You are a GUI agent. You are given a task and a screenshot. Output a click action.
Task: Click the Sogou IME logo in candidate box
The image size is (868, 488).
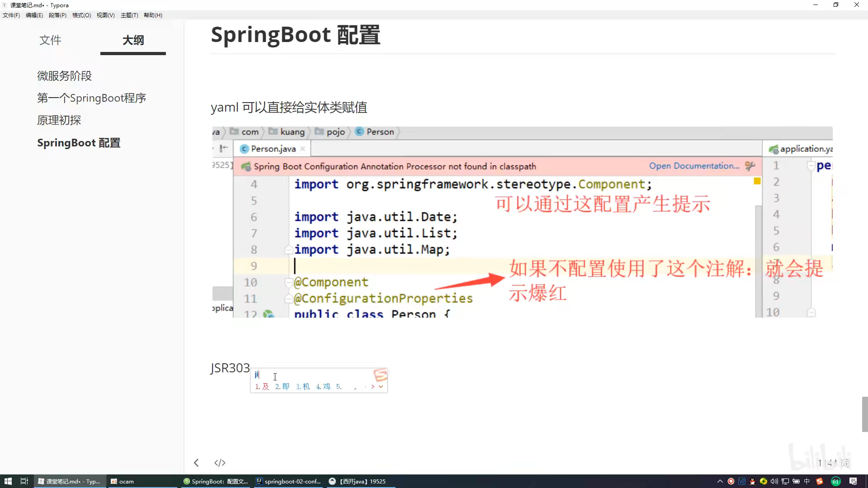380,375
